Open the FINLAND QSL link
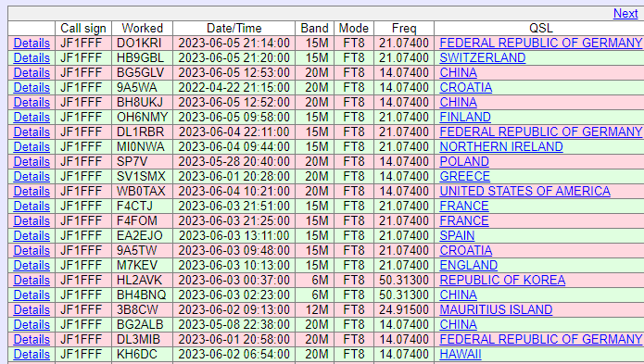The width and height of the screenshot is (644, 364). coord(465,118)
